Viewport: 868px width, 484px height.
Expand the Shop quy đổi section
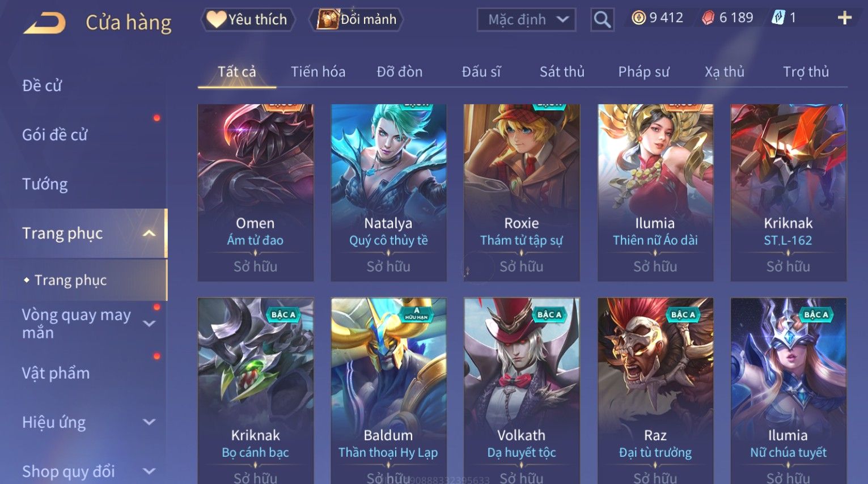[149, 472]
